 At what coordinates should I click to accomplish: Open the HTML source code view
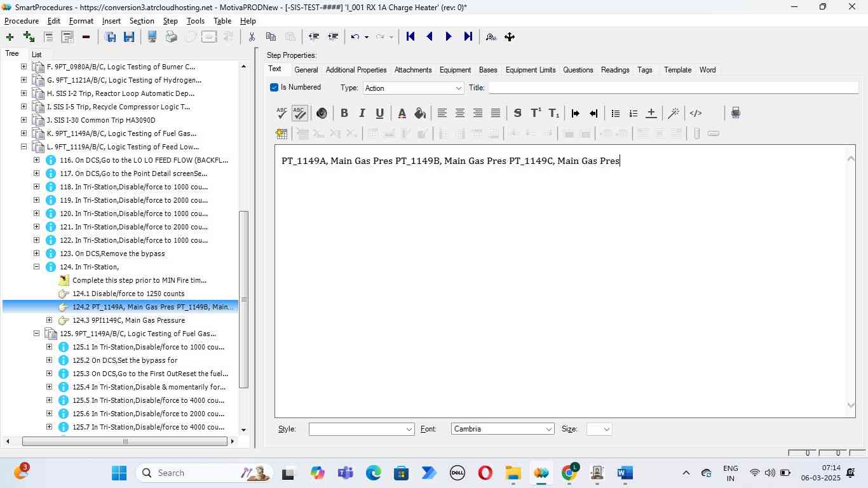[x=696, y=113]
